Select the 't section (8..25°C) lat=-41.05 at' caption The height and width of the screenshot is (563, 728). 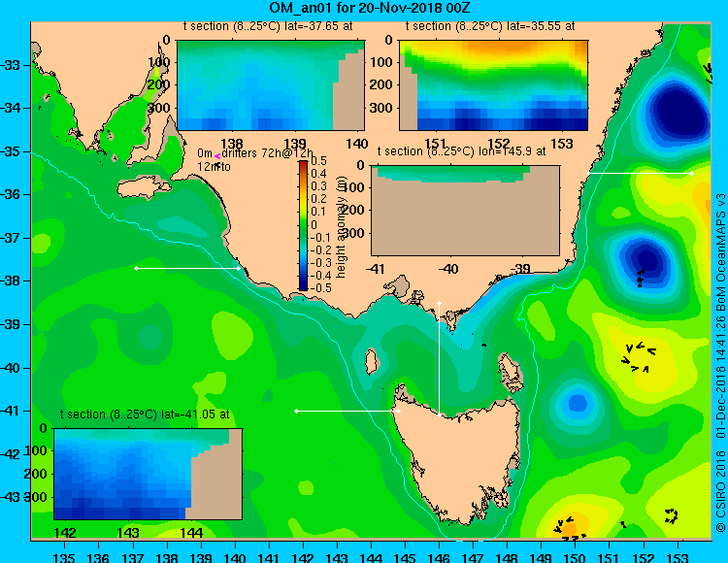tap(145, 414)
